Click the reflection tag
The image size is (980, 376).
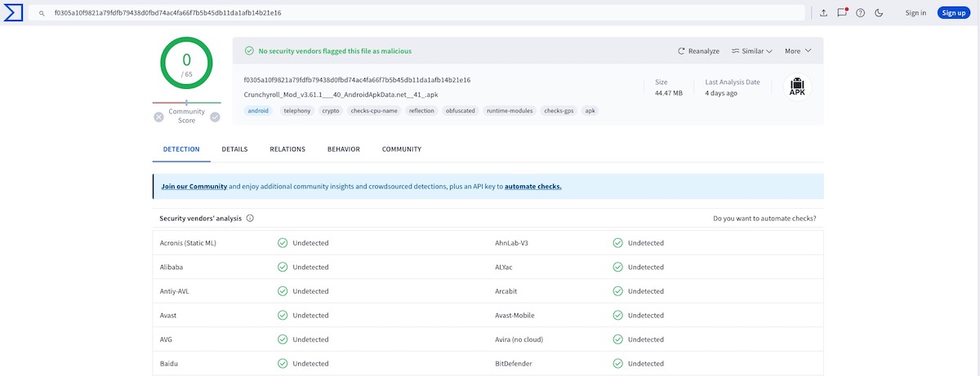(x=422, y=110)
